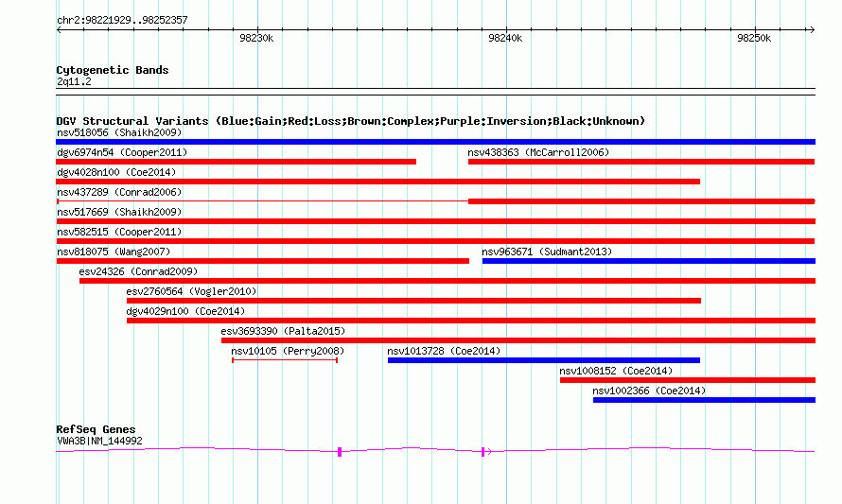Select the red dgv4028n100 loss bar
842x504 pixels.
[x=378, y=182]
